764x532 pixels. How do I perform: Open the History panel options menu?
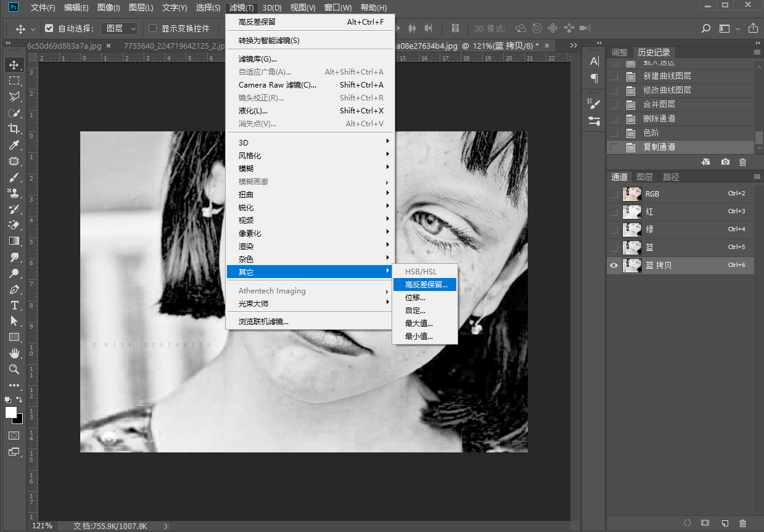tap(757, 52)
